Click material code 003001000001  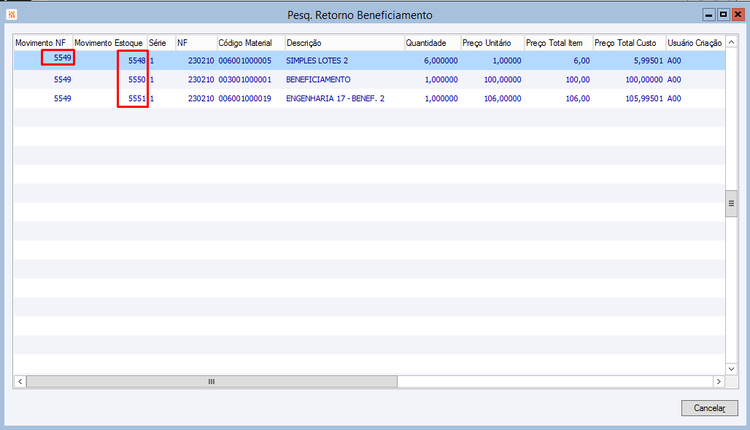pyautogui.click(x=245, y=79)
